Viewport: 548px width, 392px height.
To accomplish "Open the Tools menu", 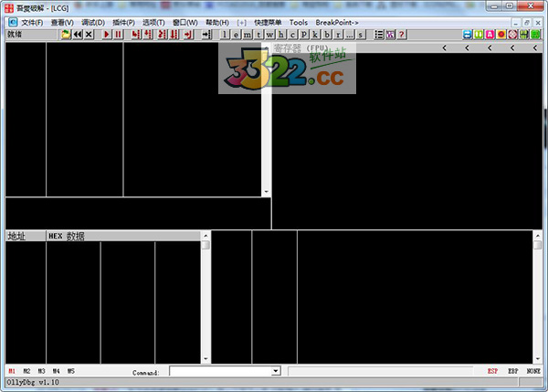I will click(x=299, y=23).
